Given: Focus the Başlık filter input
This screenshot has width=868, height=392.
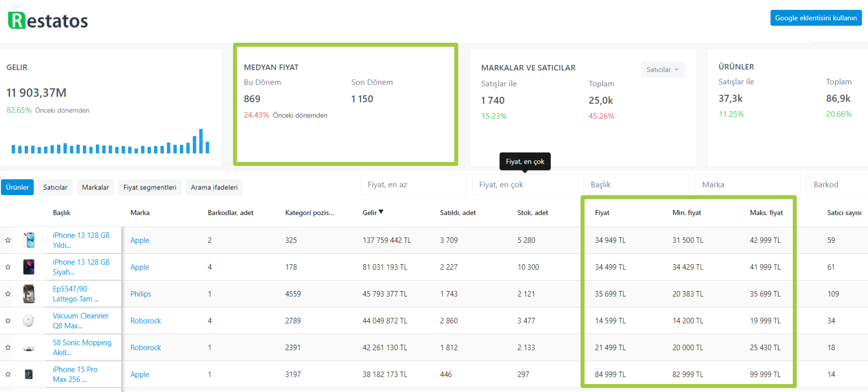Looking at the screenshot, I should point(636,184).
